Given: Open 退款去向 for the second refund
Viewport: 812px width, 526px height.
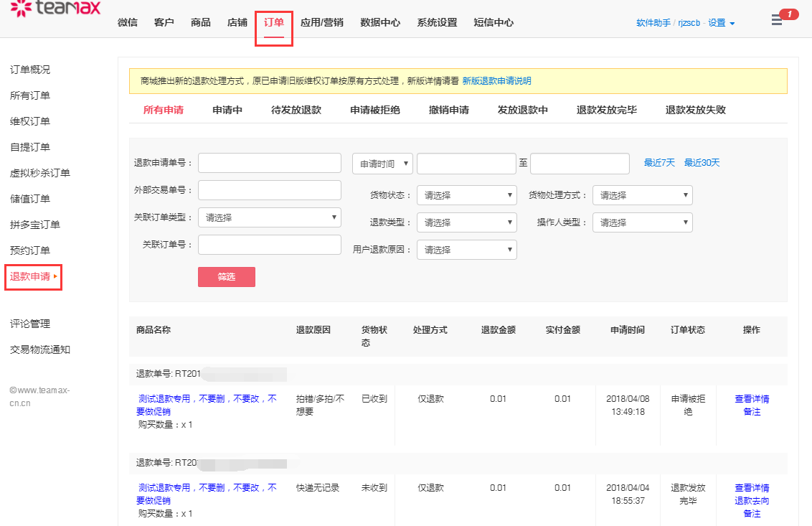Looking at the screenshot, I should point(751,501).
